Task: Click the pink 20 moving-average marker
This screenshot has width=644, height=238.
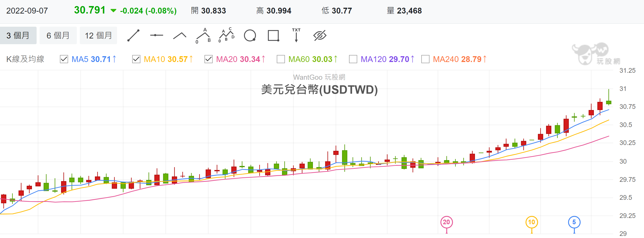Action: coord(447,222)
